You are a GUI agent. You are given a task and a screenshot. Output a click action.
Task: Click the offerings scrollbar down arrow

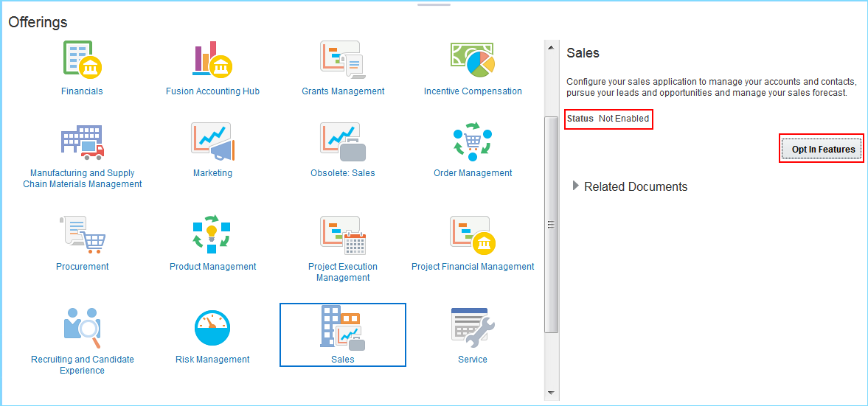click(551, 392)
